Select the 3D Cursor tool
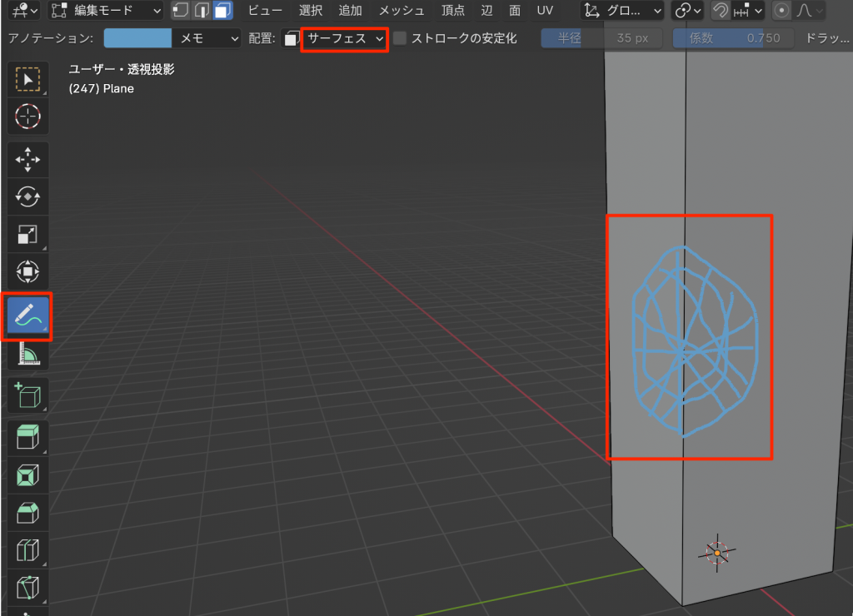Viewport: 853px width, 616px height. pos(27,117)
